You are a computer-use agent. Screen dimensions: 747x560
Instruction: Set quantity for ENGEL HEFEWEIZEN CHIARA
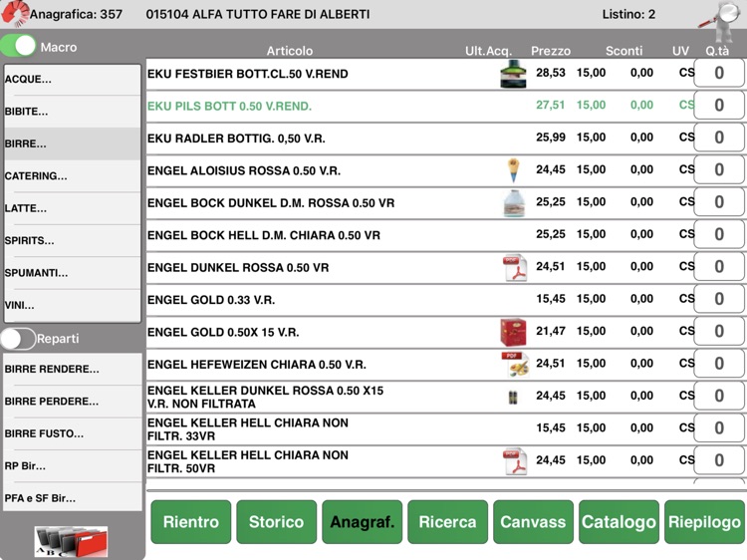(719, 364)
